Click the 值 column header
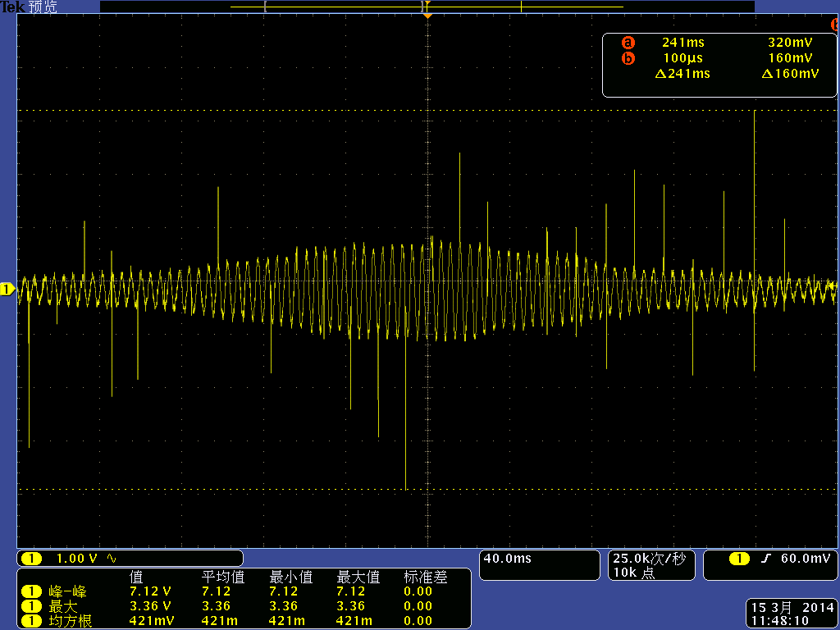The image size is (840, 630). [136, 577]
